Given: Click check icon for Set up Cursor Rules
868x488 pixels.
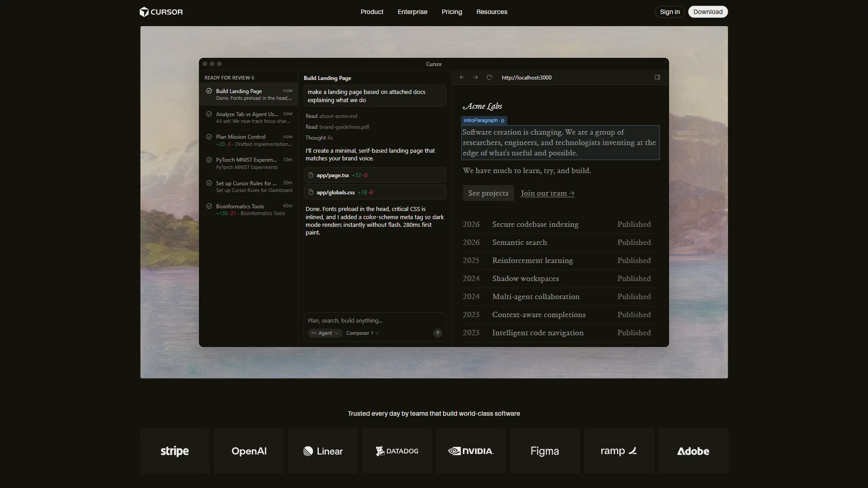Looking at the screenshot, I should tap(209, 183).
